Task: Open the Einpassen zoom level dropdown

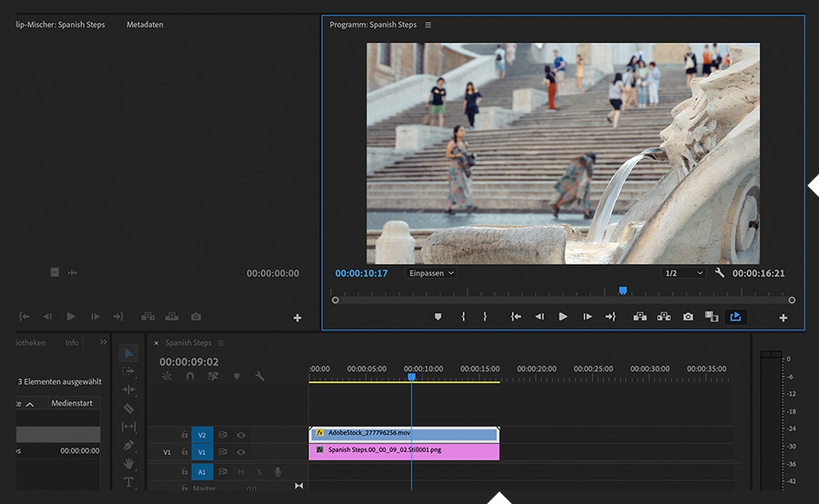Action: pyautogui.click(x=431, y=273)
